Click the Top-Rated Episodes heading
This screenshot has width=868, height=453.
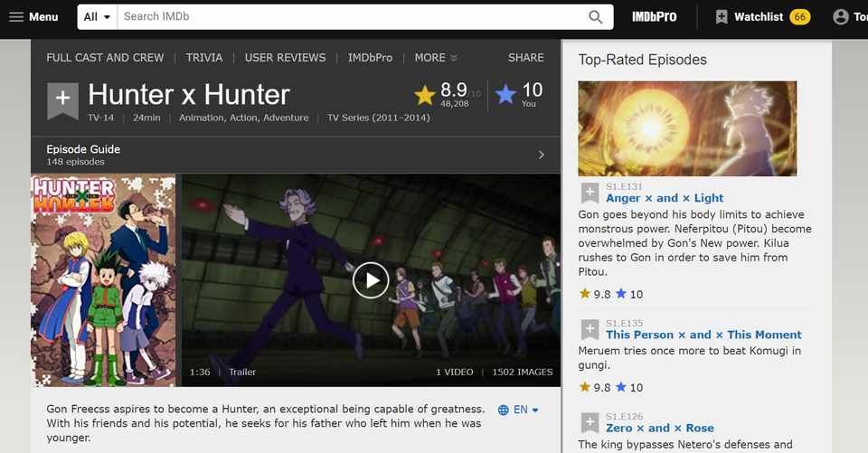click(643, 60)
